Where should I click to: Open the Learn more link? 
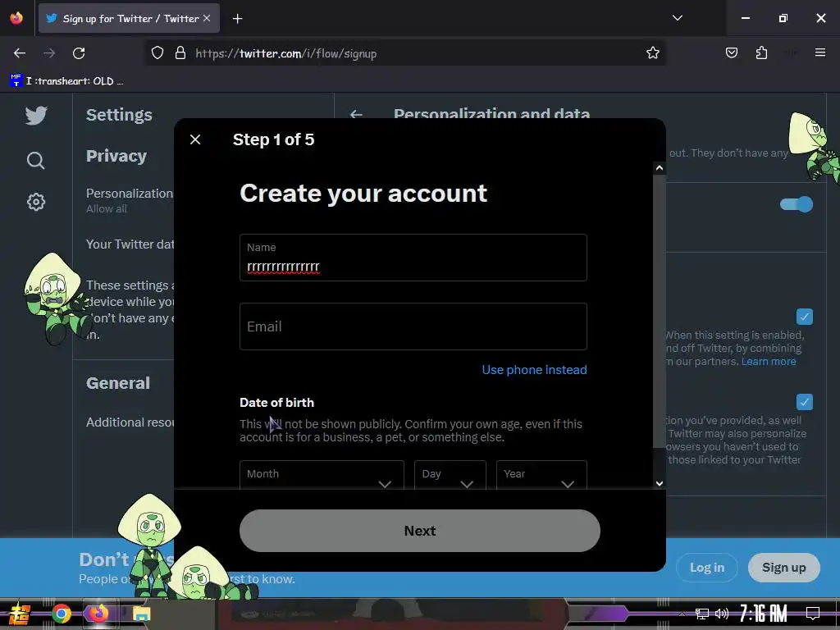click(768, 361)
